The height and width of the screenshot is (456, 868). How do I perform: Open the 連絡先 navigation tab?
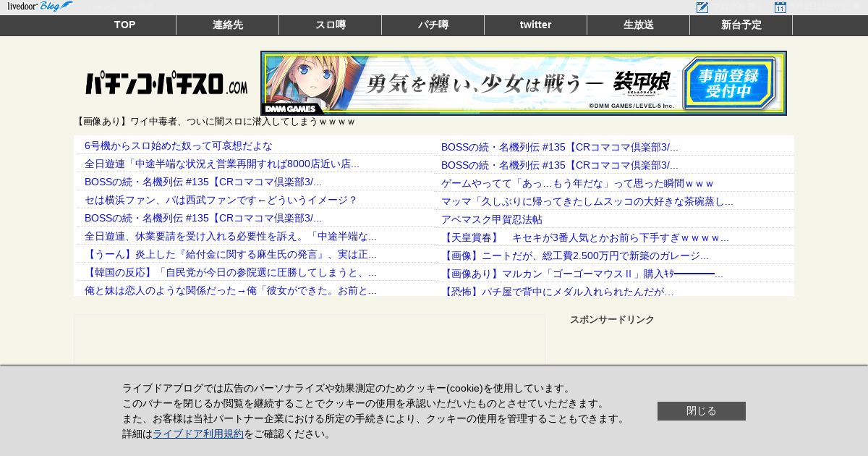coord(228,25)
